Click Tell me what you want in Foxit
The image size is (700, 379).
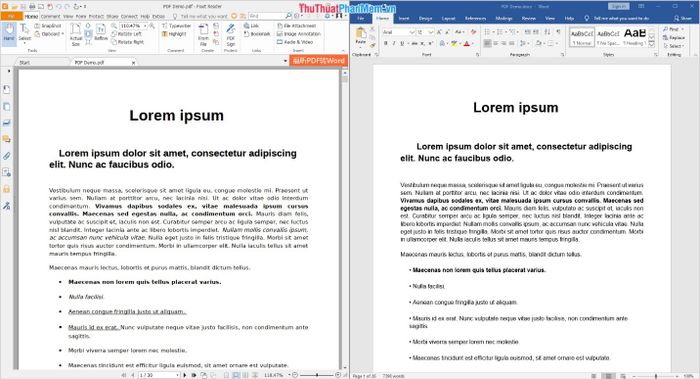click(x=204, y=16)
